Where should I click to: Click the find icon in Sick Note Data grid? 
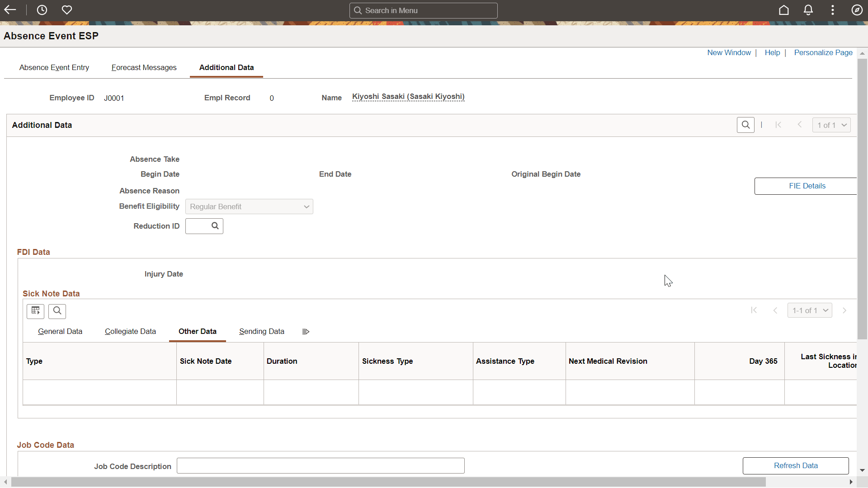pos(57,311)
